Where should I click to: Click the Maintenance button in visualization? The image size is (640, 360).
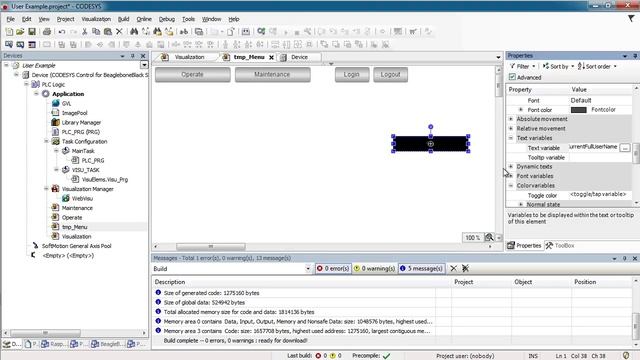click(x=272, y=75)
